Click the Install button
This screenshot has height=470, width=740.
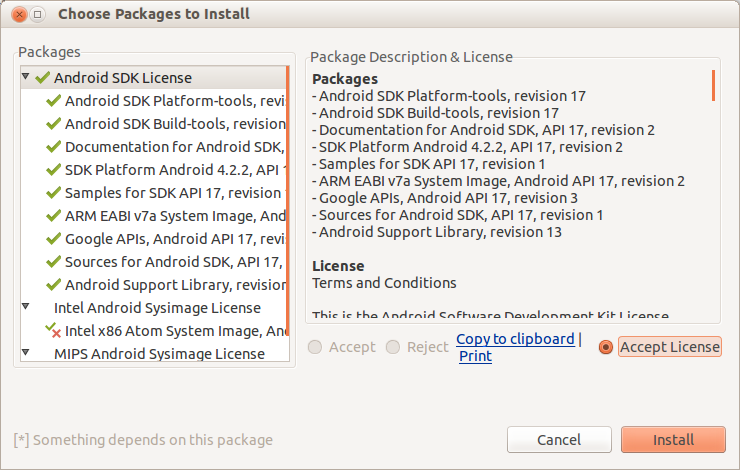coord(673,440)
